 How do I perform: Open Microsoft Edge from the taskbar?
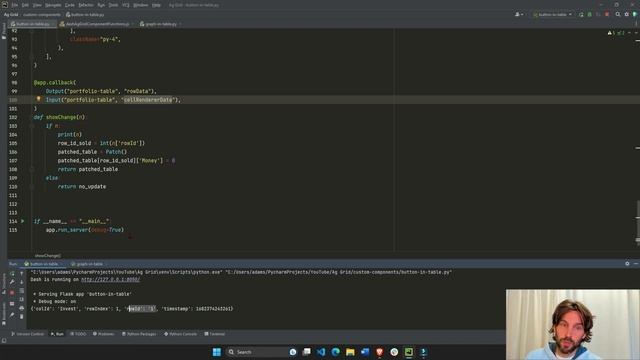click(336, 352)
